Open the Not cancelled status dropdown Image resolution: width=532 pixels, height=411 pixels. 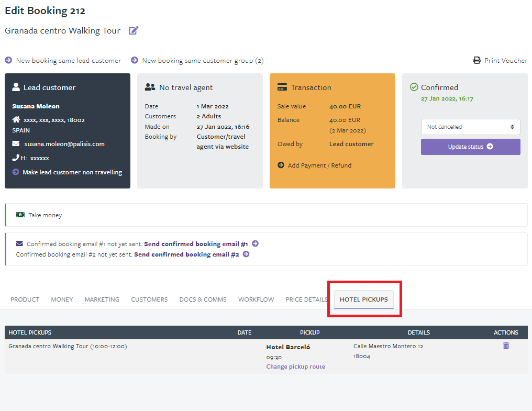point(471,127)
